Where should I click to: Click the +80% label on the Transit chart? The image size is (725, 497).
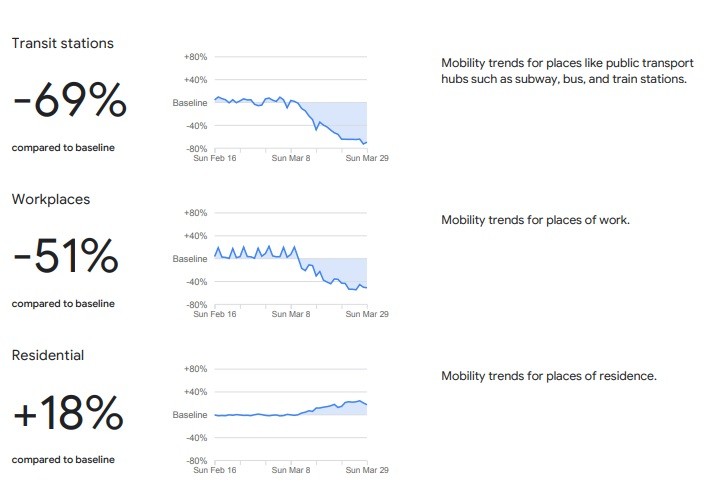coord(196,57)
